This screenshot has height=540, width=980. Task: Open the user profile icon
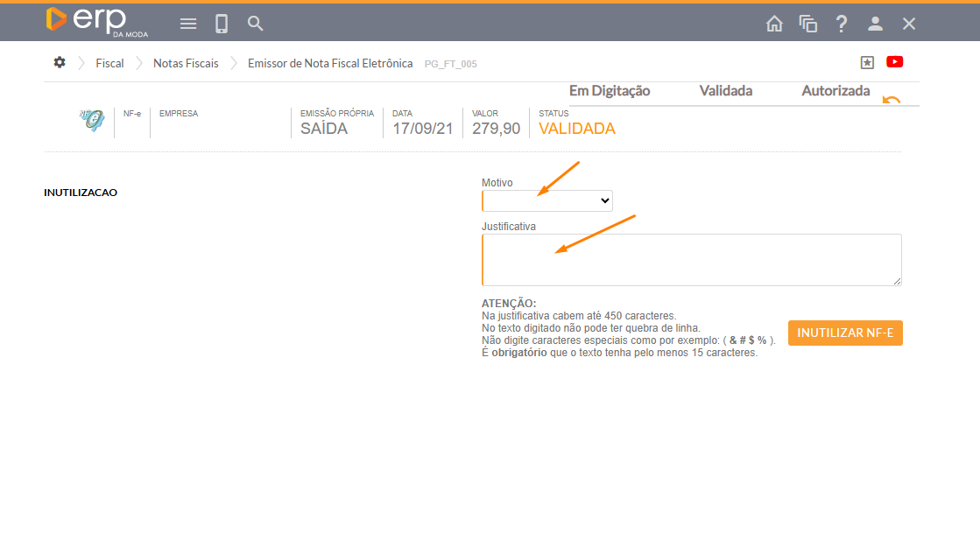[875, 24]
